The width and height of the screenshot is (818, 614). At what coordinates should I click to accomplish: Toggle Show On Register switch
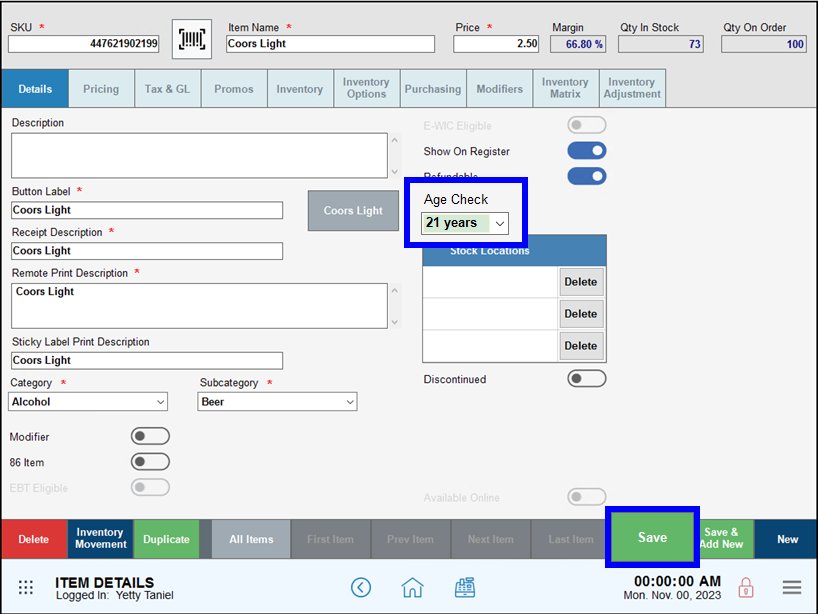[x=587, y=151]
